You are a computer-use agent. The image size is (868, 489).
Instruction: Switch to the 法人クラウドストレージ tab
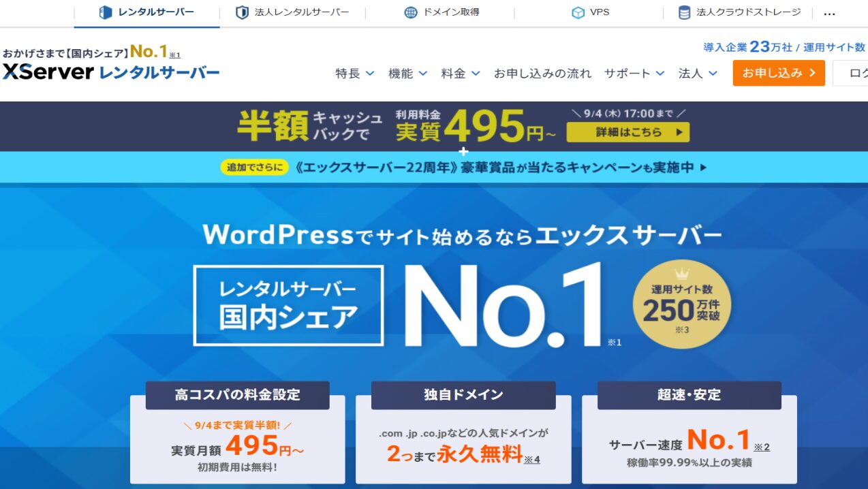(x=739, y=12)
